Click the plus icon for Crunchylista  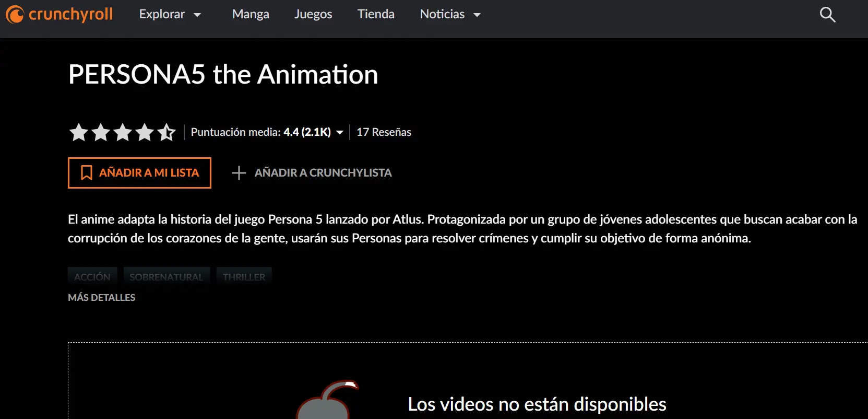[239, 173]
